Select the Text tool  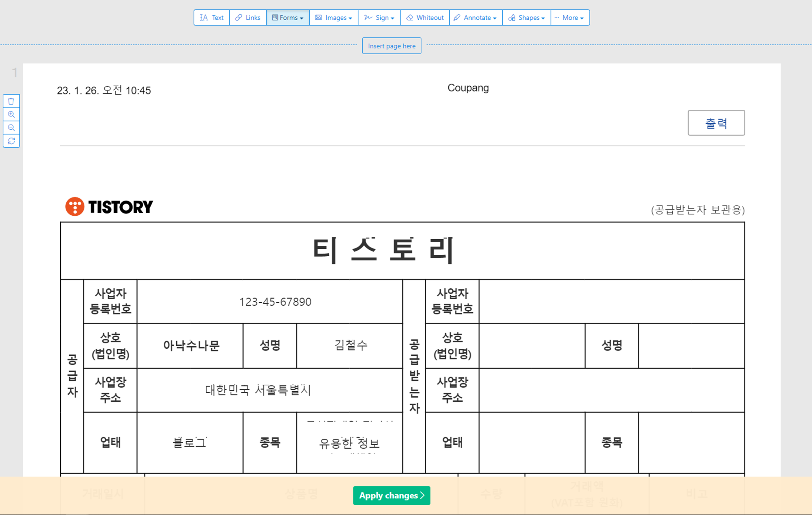(211, 18)
